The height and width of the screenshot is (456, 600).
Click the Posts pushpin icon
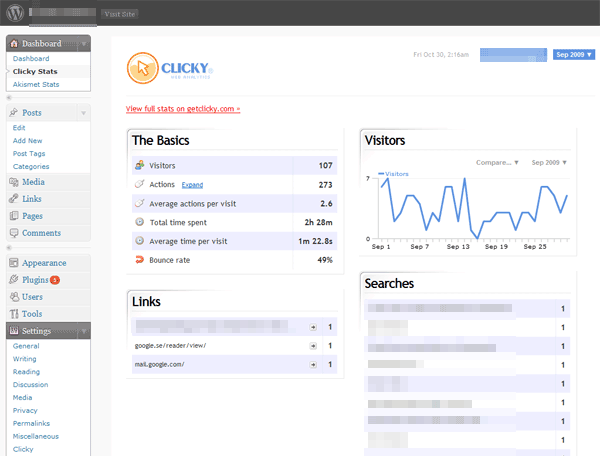[14, 112]
